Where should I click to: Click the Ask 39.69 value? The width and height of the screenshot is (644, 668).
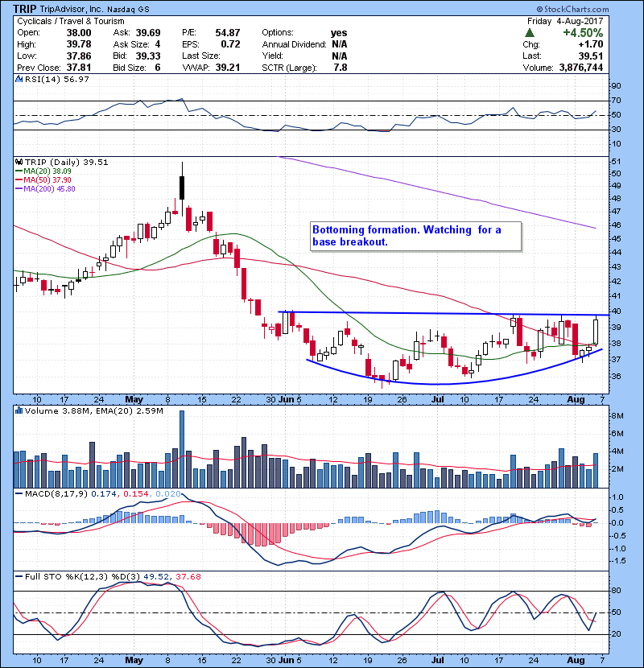148,33
